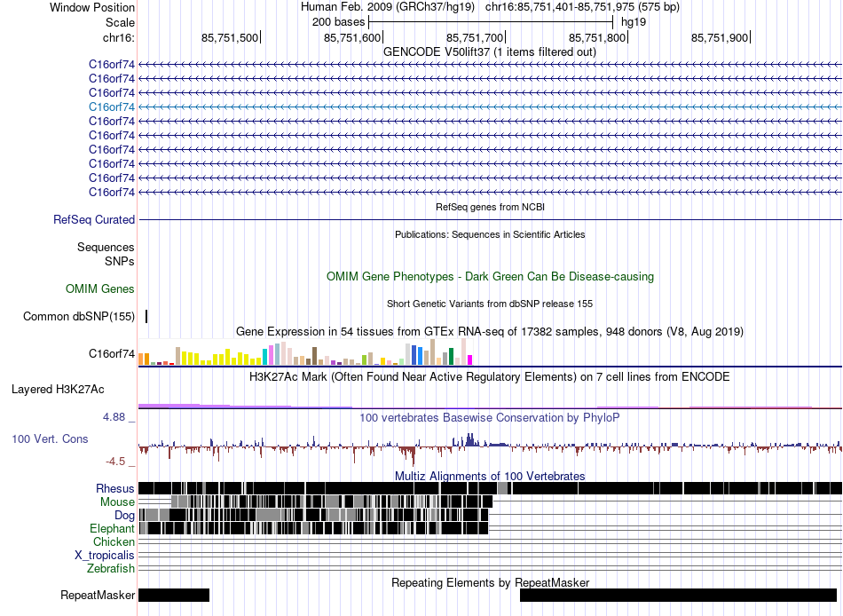Open GENCODE V50lift37 track title

490,52
